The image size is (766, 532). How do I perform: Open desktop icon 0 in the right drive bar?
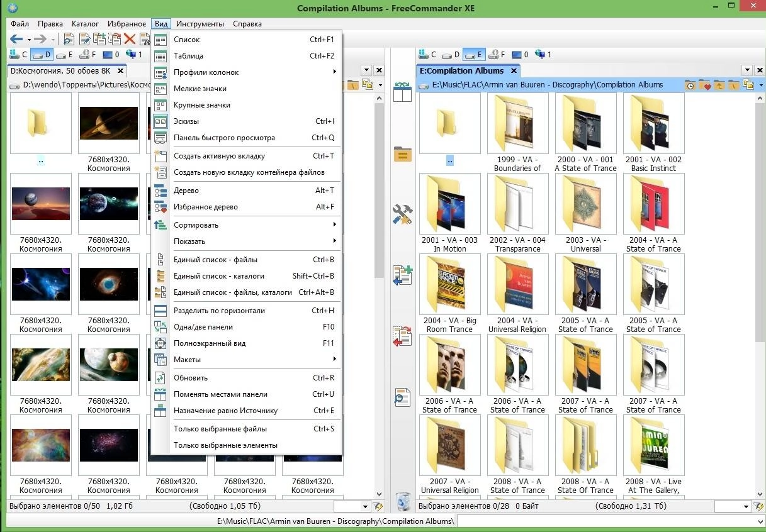(519, 55)
